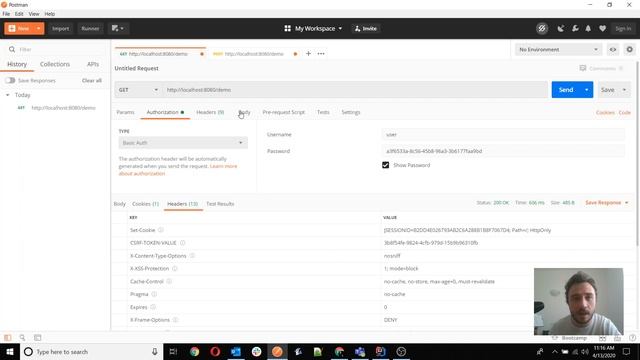Switch to the Collections sidebar tab

coord(55,64)
